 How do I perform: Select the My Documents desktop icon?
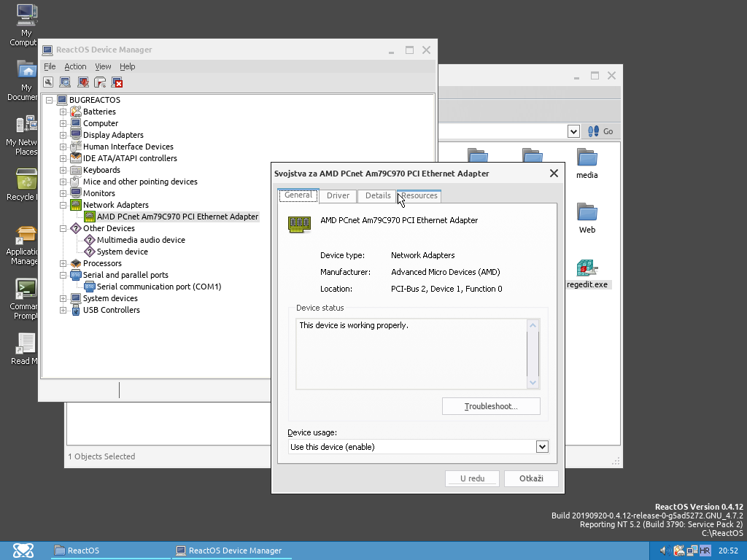[x=27, y=80]
